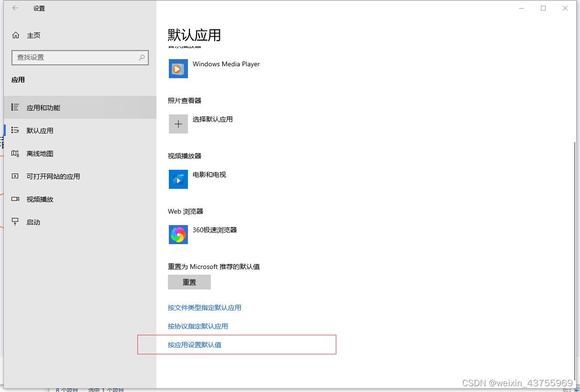The width and height of the screenshot is (580, 392).
Task: Click 选择默认应用 for photo viewer
Action: 213,119
